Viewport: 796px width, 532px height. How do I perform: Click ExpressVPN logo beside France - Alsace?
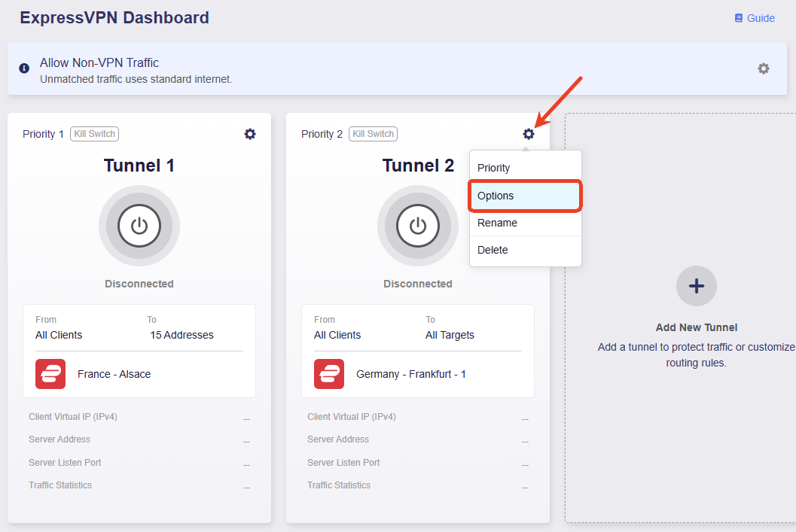[50, 374]
